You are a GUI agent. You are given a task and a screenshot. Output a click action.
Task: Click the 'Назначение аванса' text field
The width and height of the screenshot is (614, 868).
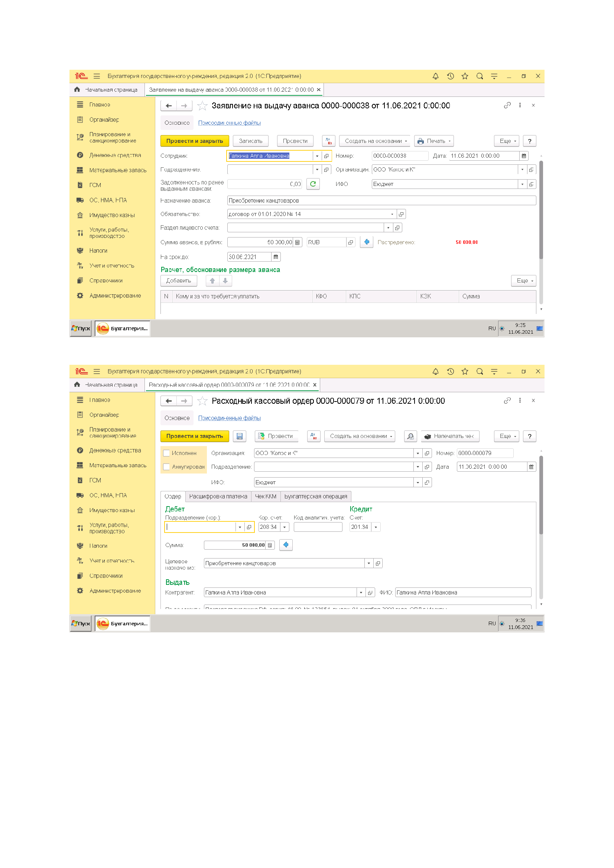381,201
